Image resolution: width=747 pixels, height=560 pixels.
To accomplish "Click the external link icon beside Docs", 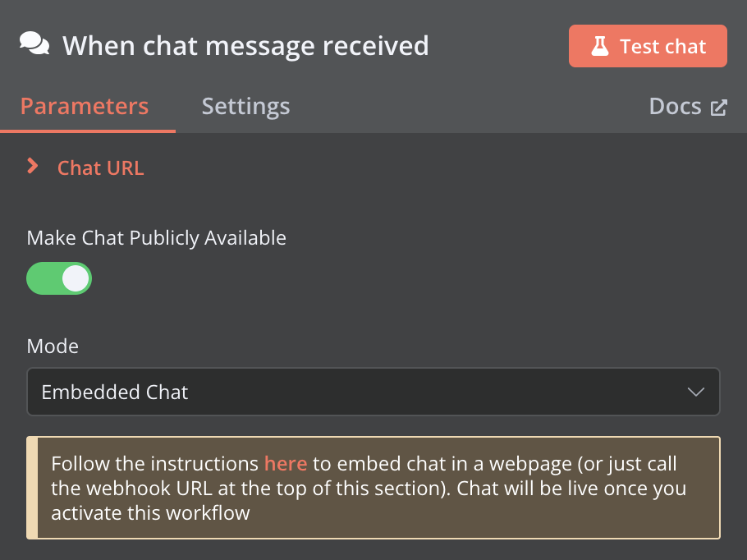I will (719, 108).
